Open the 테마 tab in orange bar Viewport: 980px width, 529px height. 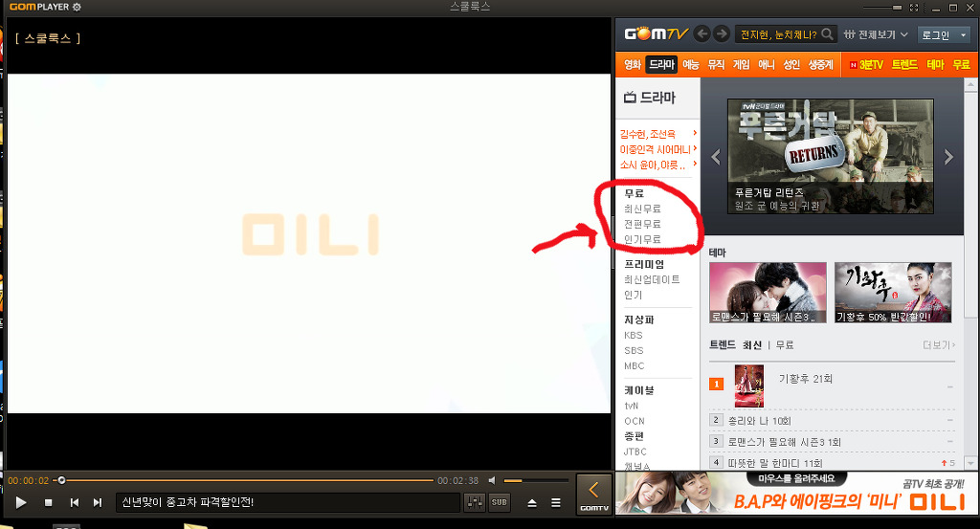click(935, 64)
